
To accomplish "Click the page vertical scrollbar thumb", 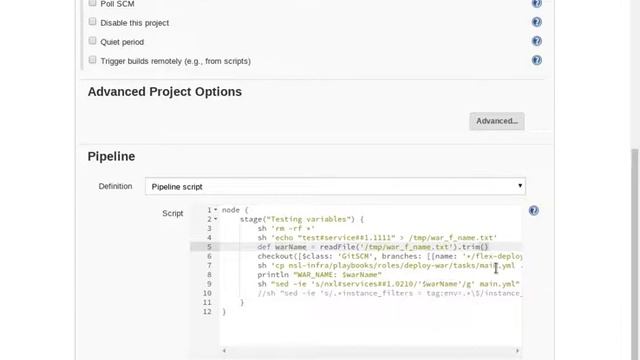I will [x=635, y=253].
